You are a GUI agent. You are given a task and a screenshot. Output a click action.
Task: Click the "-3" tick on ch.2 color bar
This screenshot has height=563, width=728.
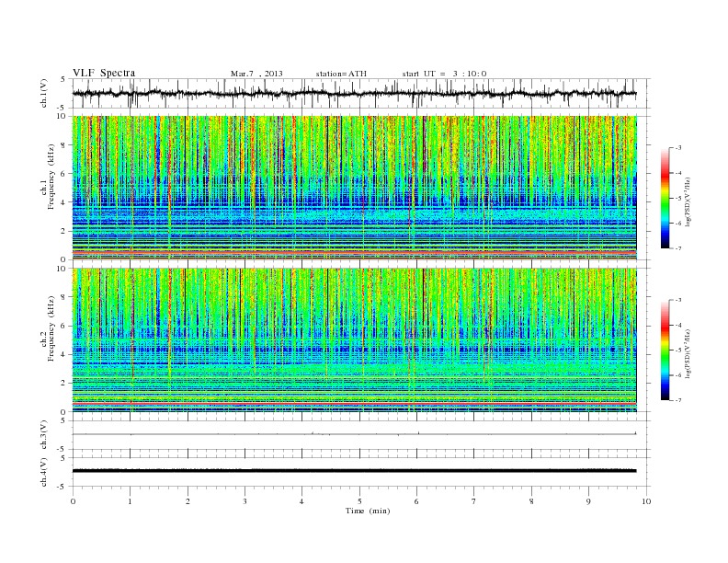(678, 300)
